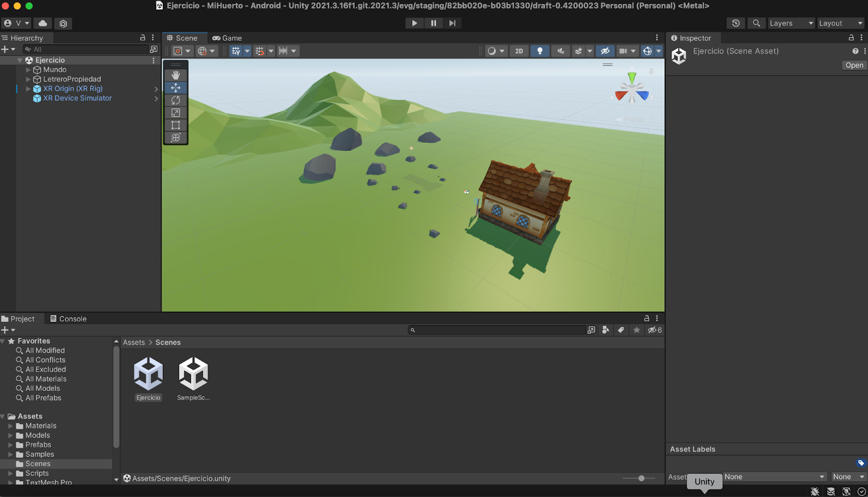Switch to the Console tab
This screenshot has width=868, height=497.
click(x=68, y=319)
